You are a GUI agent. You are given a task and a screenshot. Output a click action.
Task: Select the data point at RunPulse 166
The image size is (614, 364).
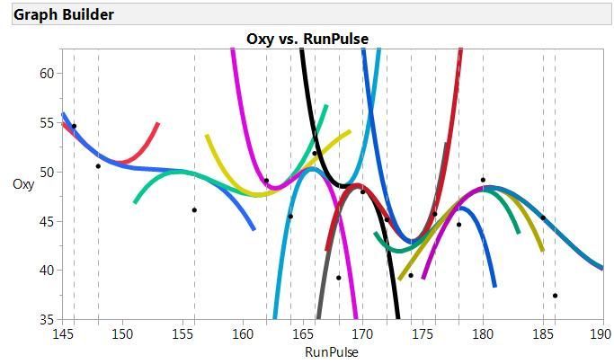pyautogui.click(x=315, y=154)
